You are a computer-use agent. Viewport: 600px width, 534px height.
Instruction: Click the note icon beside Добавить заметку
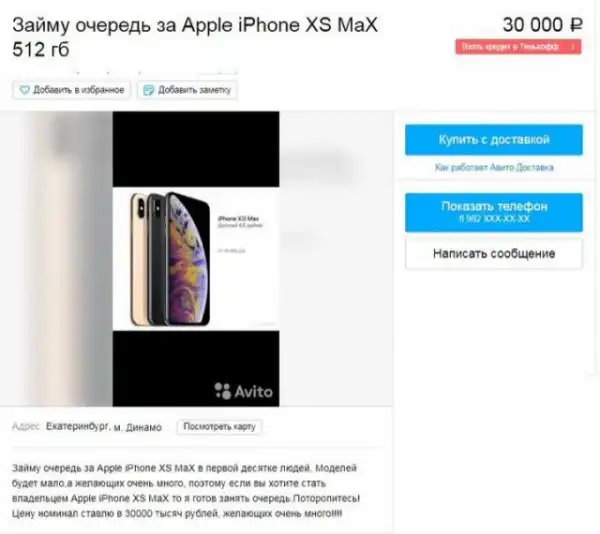tap(148, 90)
